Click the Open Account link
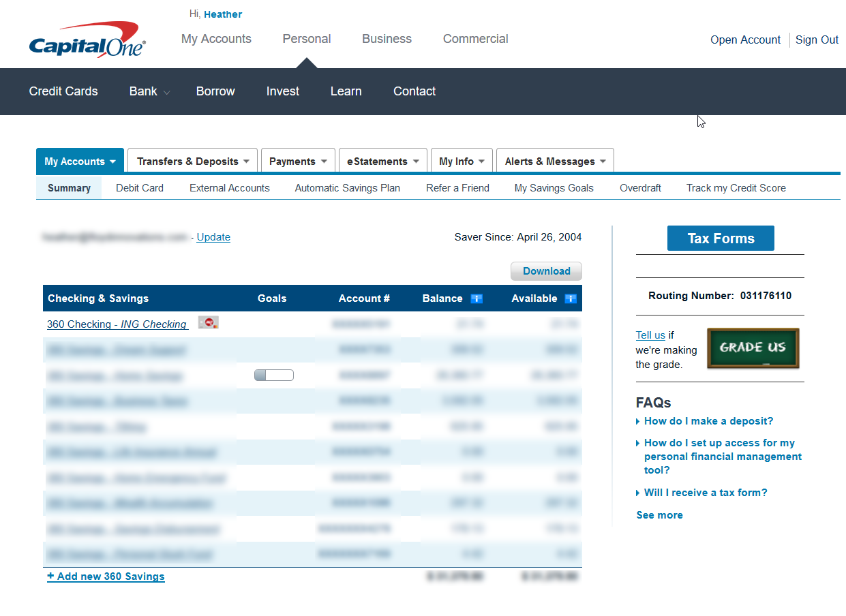Image resolution: width=846 pixels, height=616 pixels. [x=745, y=40]
